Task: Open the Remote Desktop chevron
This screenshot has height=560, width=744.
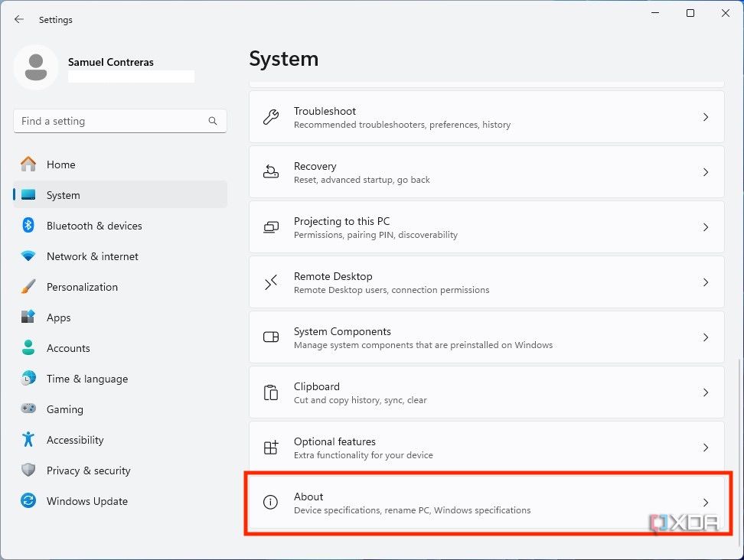Action: [706, 282]
